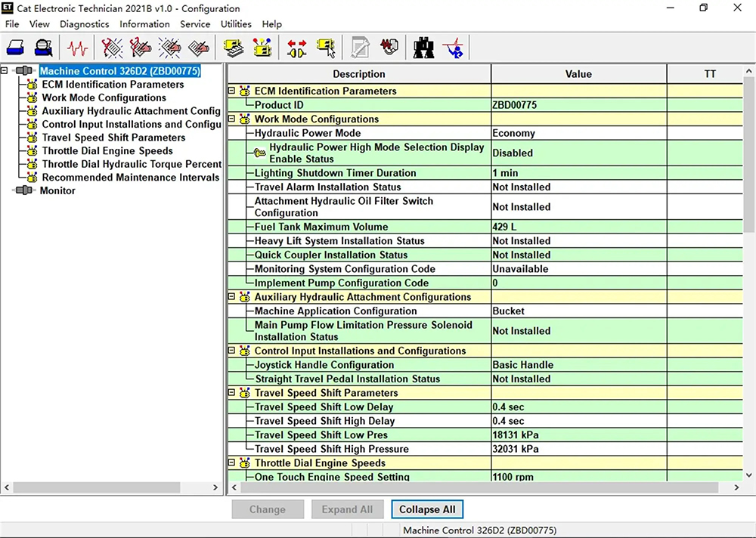Click the ECM icon with mouse cursor
Image resolution: width=756 pixels, height=538 pixels.
(326, 48)
